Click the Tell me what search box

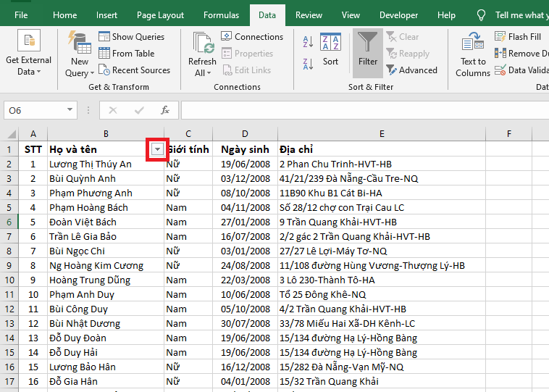pos(520,15)
